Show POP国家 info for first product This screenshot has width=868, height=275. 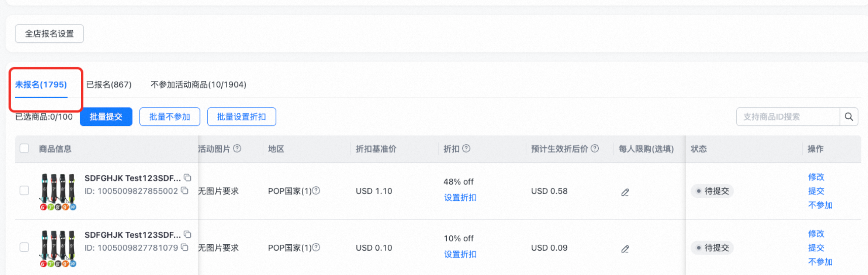click(316, 191)
